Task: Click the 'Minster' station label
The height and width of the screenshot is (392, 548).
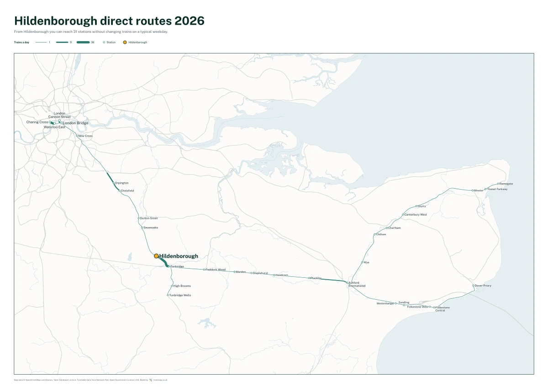Action: pos(479,191)
